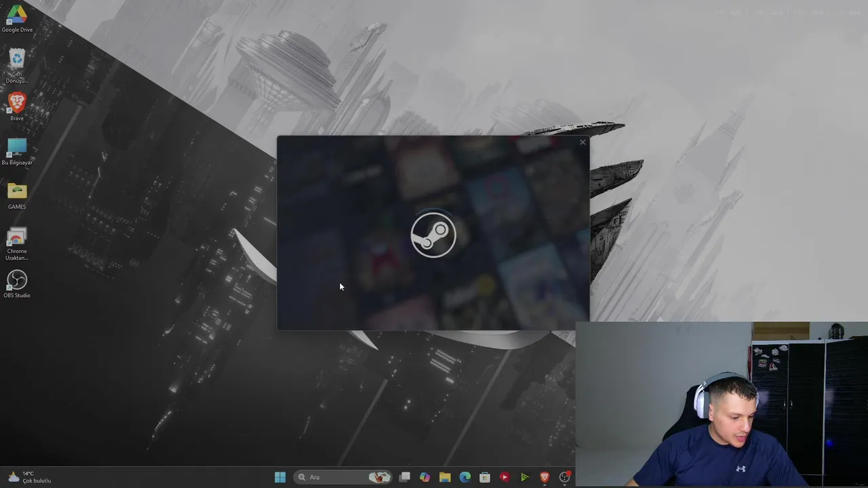Open Microsoft Store from taskbar
Screen dimensions: 868x488
click(485, 477)
